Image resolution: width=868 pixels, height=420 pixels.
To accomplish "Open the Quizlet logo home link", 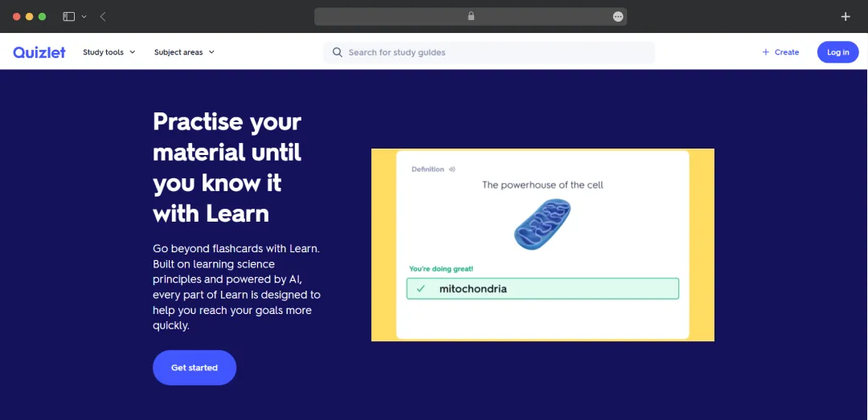I will (x=39, y=52).
